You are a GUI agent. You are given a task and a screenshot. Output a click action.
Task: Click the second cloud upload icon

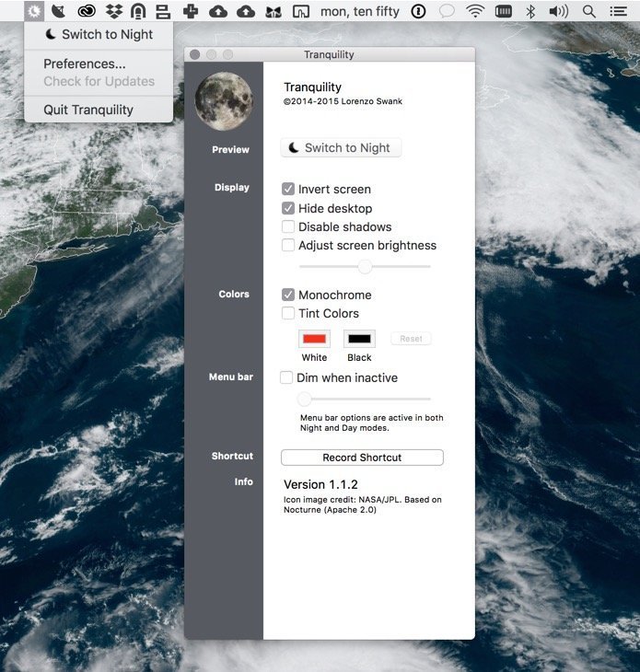[246, 12]
